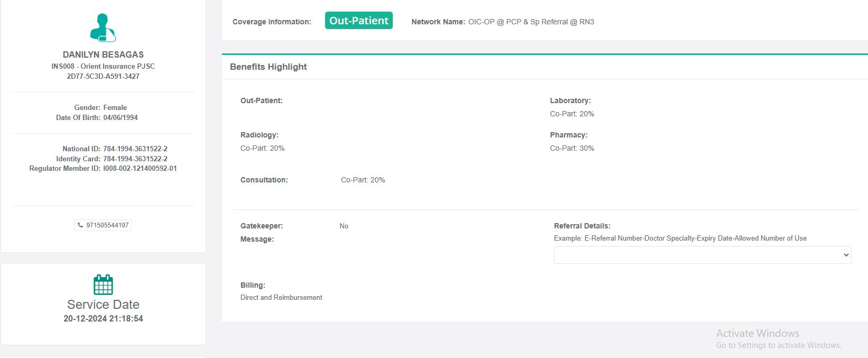Click the insurer INS008 Orient Insurance text
The width and height of the screenshot is (868, 358).
point(103,66)
